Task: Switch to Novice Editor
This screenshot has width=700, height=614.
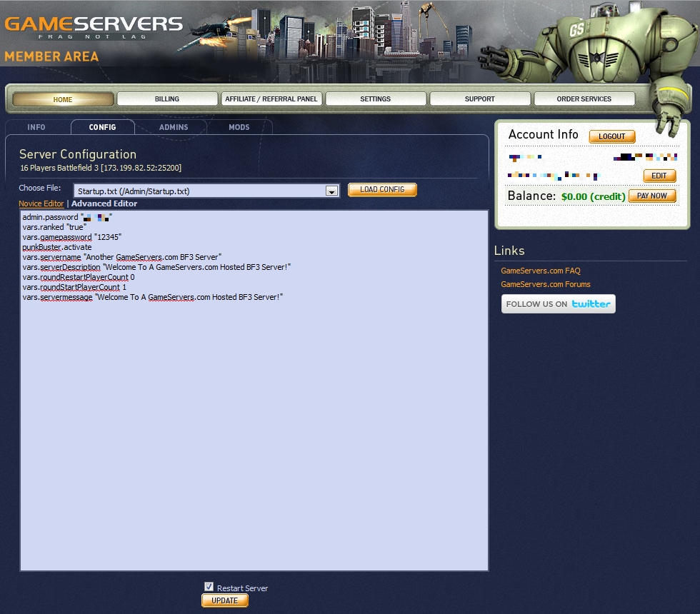Action: [x=41, y=203]
